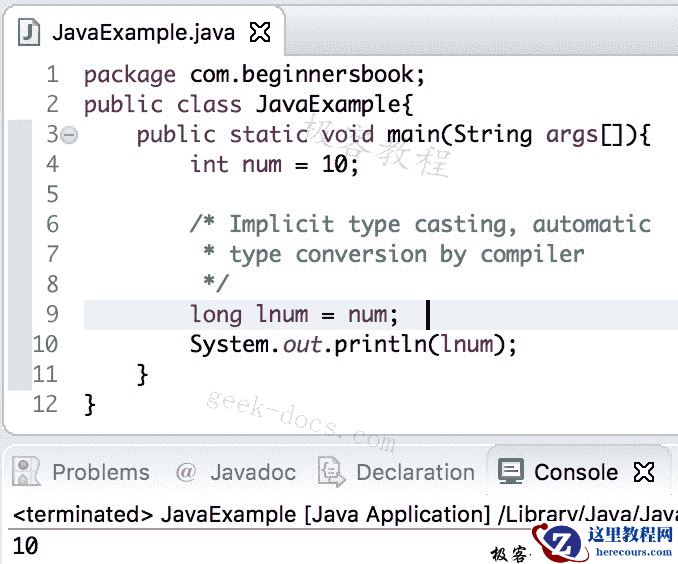Open the Problems view tab

(101, 472)
